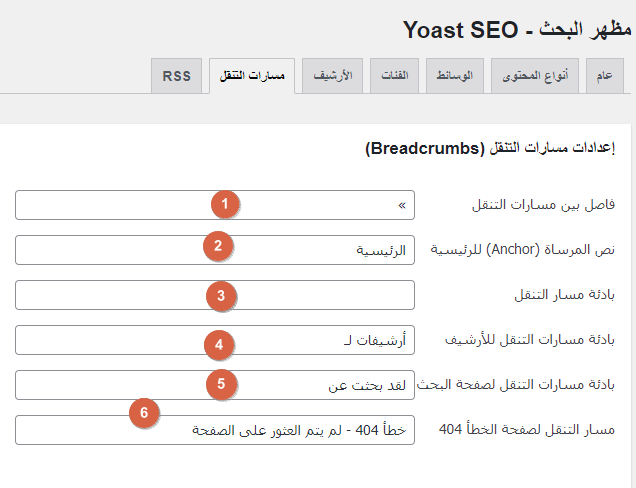Switch to the عام tab

point(605,76)
